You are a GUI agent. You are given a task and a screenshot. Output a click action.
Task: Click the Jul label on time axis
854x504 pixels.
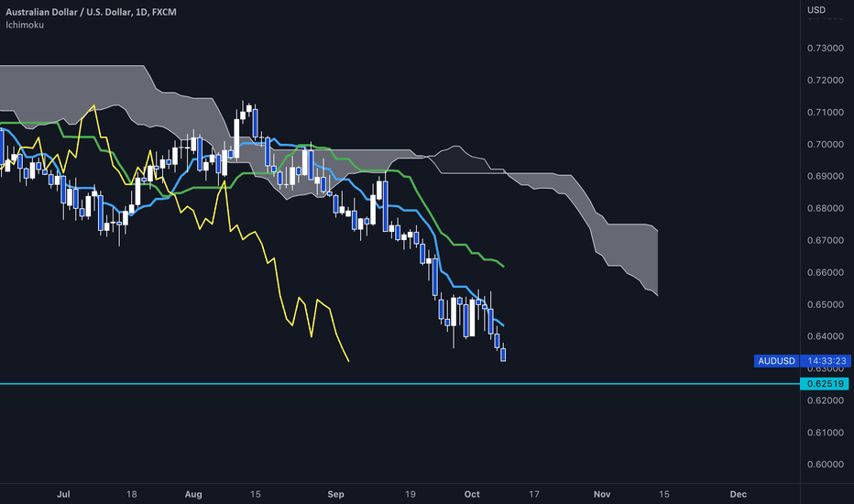(x=64, y=494)
